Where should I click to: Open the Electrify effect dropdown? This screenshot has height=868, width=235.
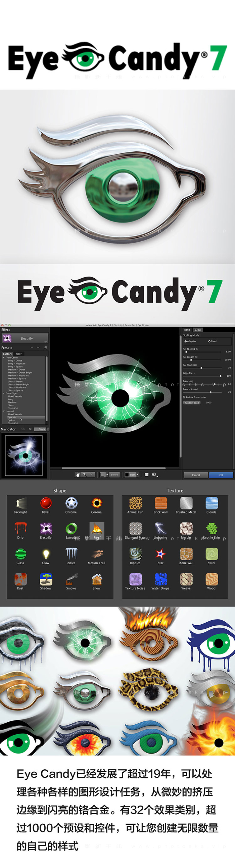[x=25, y=338]
